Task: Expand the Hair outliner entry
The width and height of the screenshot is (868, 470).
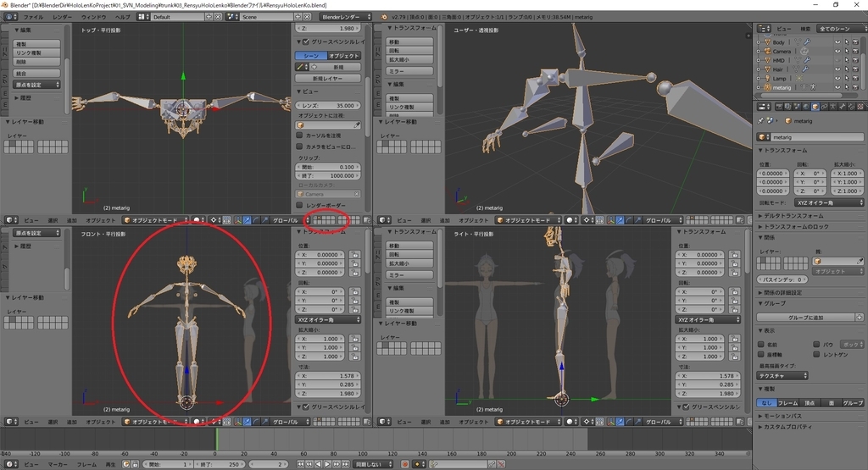Action: coord(759,69)
